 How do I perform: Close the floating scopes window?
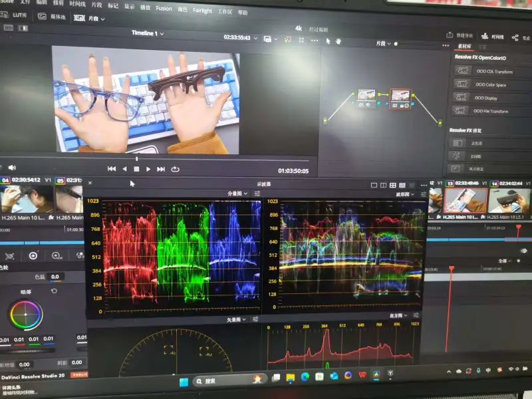90,183
